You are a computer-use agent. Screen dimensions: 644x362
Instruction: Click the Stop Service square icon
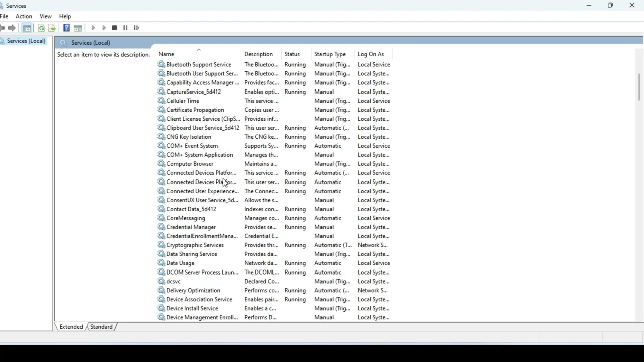click(x=114, y=28)
